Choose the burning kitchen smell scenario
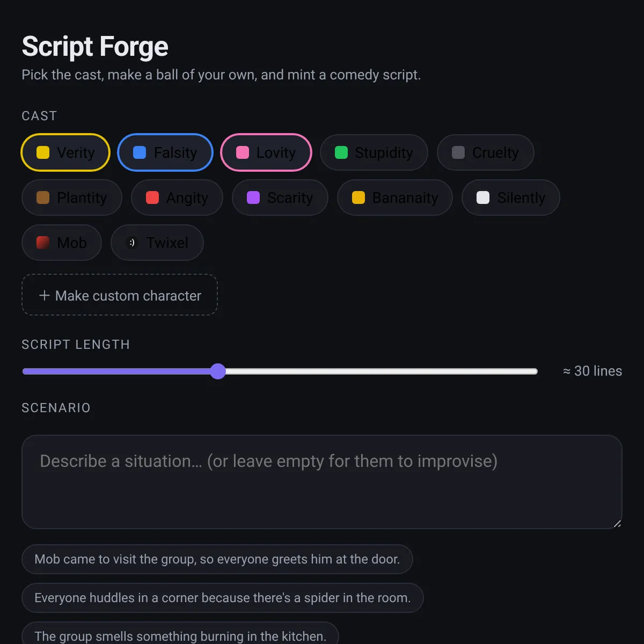Image resolution: width=644 pixels, height=644 pixels. pos(180,634)
